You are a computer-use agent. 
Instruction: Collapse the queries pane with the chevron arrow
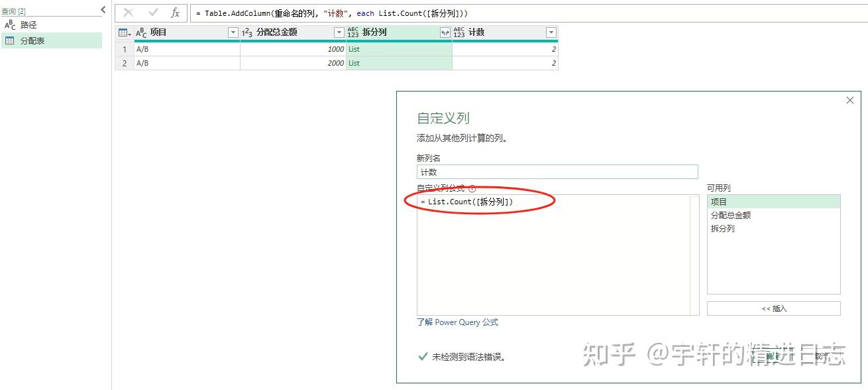click(103, 9)
